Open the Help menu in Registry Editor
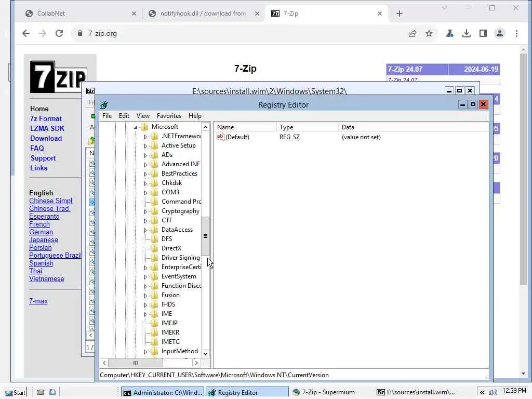Viewport: 532px width, 399px height. click(x=195, y=116)
